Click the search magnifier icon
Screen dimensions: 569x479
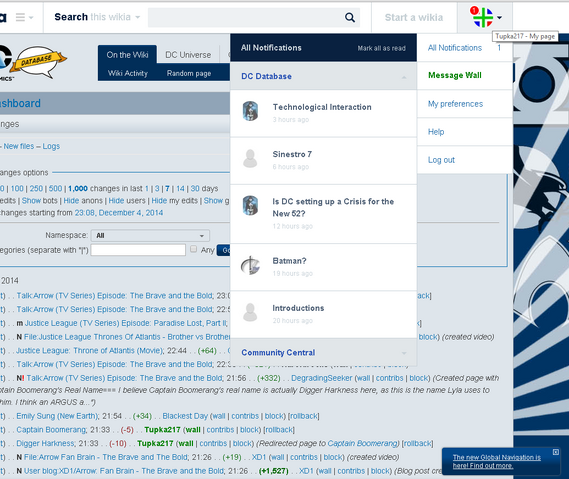349,17
